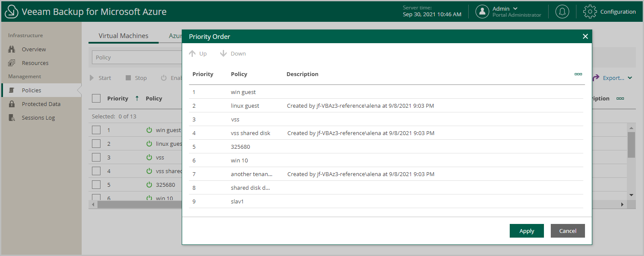This screenshot has height=256, width=644.
Task: Open Policies in the sidebar
Action: [32, 90]
